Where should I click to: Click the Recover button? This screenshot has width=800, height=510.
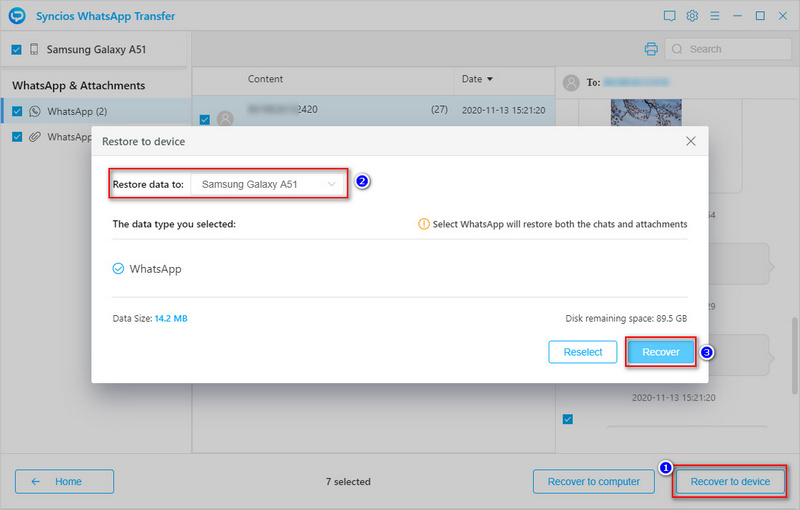click(x=661, y=352)
